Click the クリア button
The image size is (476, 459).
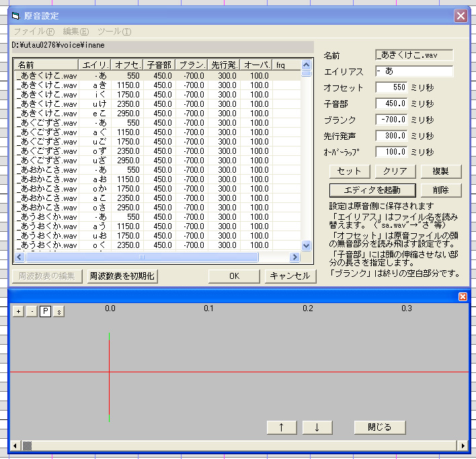point(395,171)
